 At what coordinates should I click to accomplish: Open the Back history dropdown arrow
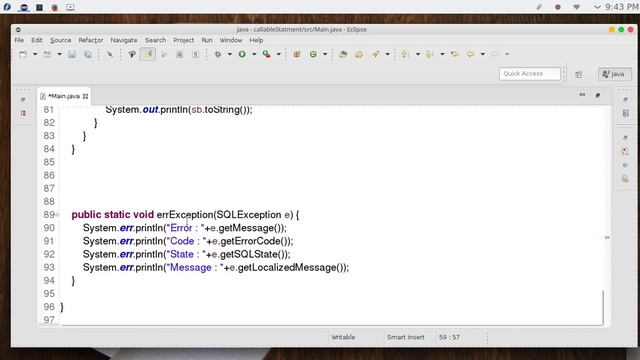482,54
